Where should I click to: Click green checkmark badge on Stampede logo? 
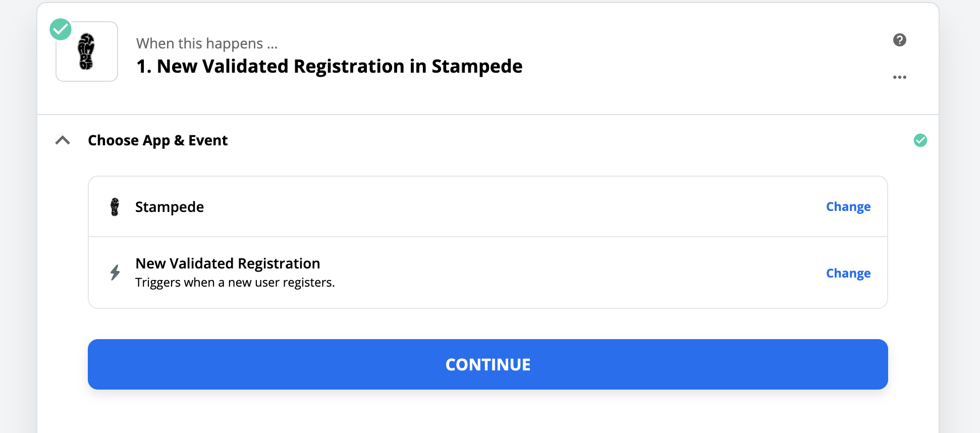61,29
